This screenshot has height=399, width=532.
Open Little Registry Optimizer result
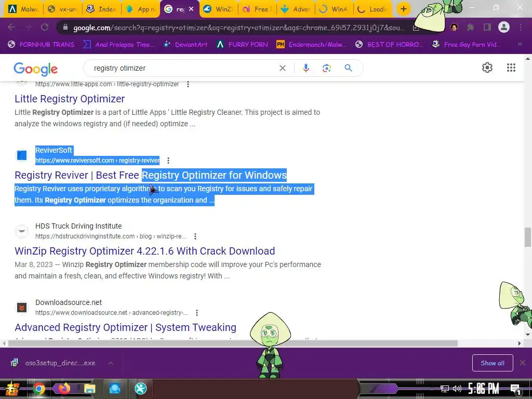click(x=70, y=99)
